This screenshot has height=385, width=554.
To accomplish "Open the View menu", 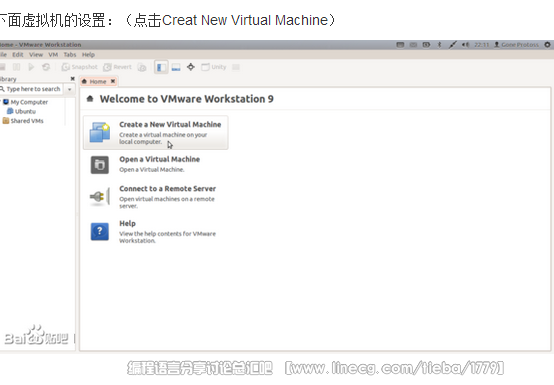I will pos(36,54).
